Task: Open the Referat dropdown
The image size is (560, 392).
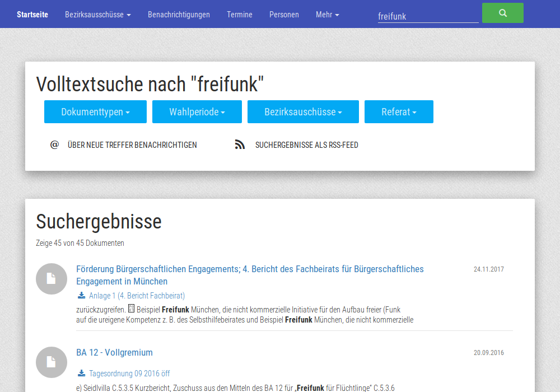Action: 399,111
